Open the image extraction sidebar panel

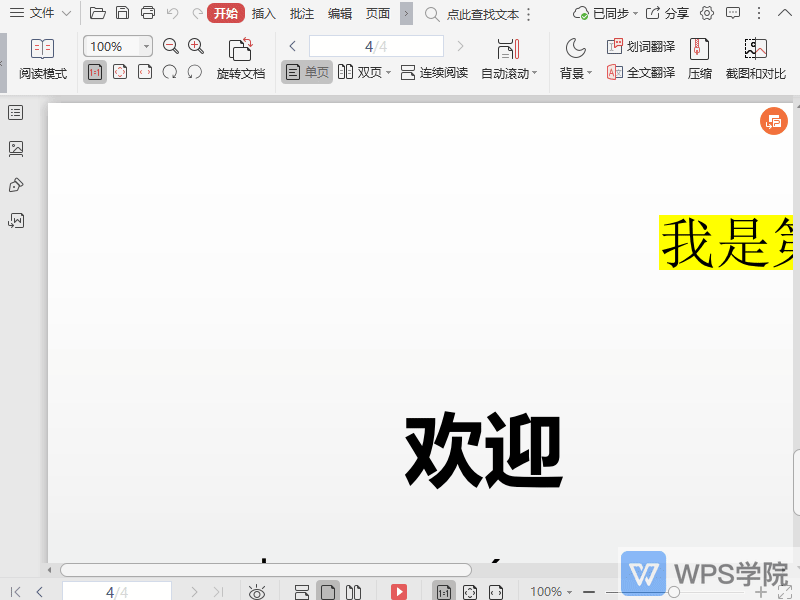tap(14, 148)
